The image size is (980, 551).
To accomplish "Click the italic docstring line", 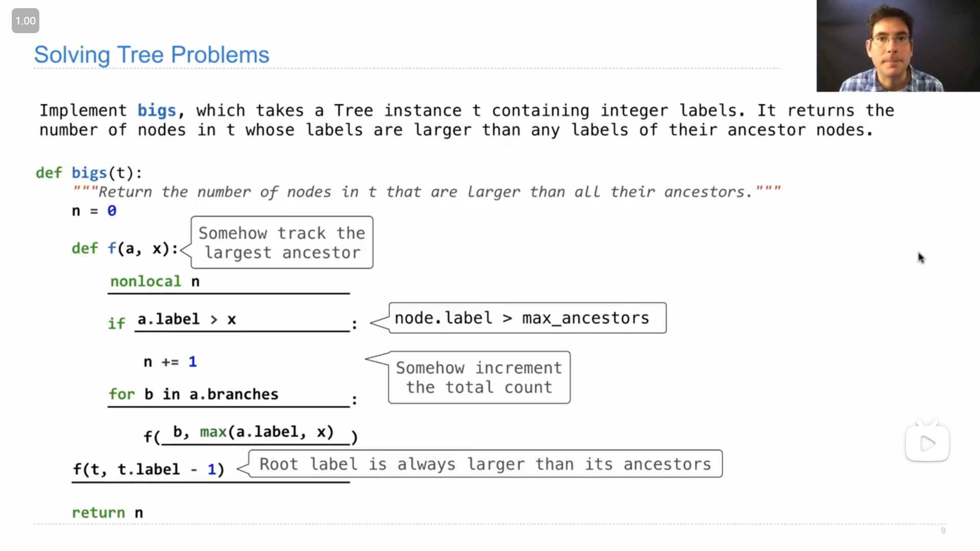I will (427, 192).
